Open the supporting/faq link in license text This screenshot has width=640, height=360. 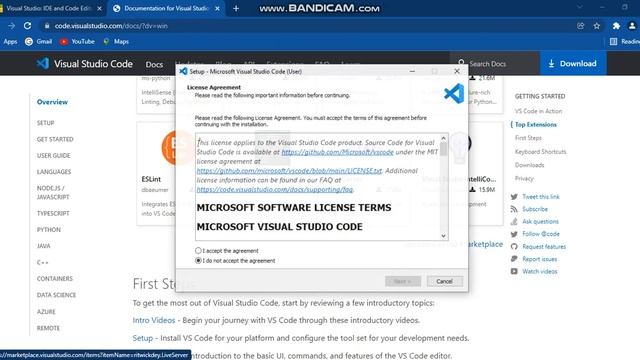[x=275, y=189]
